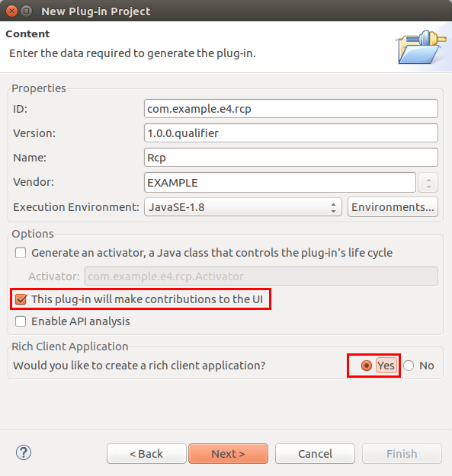The width and height of the screenshot is (452, 476).
Task: Click the Content heading text
Action: 27,34
